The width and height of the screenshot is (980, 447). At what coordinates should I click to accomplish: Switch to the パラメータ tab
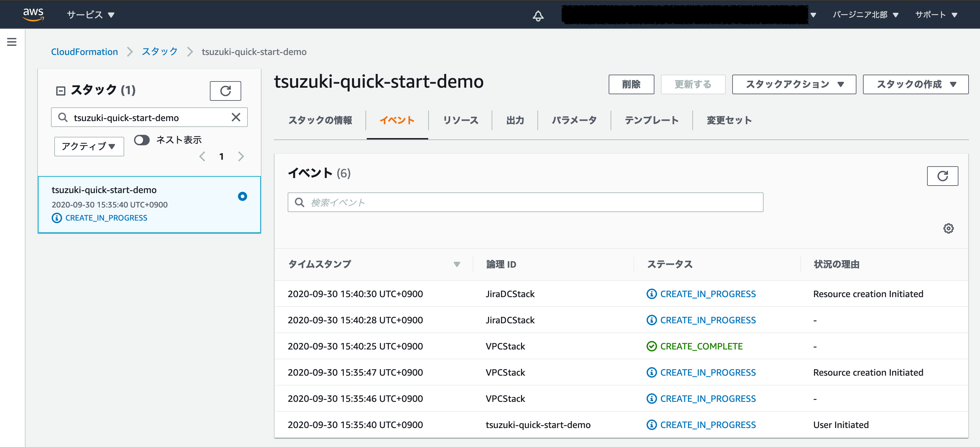coord(574,120)
